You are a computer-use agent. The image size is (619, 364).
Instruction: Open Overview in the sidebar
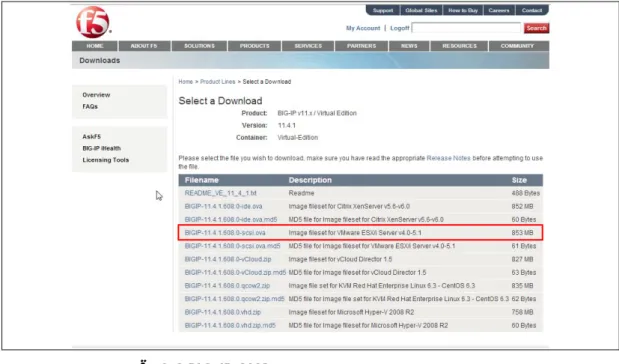coord(96,95)
